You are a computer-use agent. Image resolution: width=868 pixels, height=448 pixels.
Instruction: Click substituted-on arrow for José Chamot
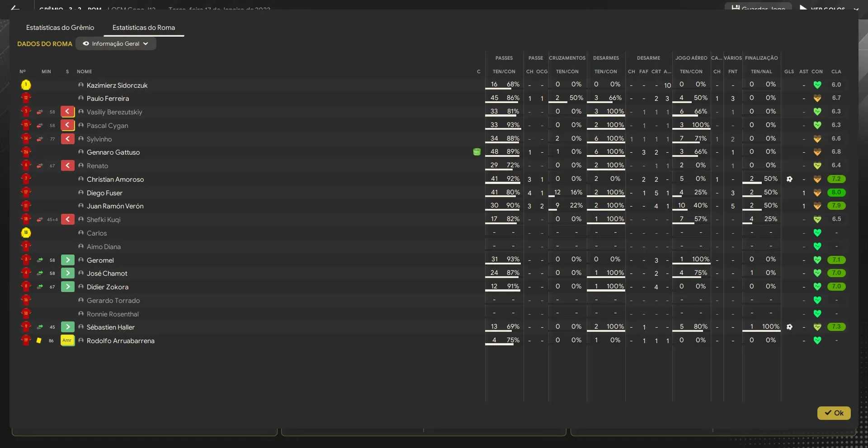67,273
